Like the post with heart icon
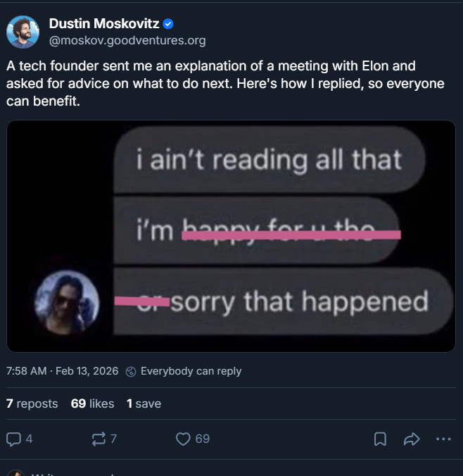Viewport: 463px width, 476px height. click(183, 439)
